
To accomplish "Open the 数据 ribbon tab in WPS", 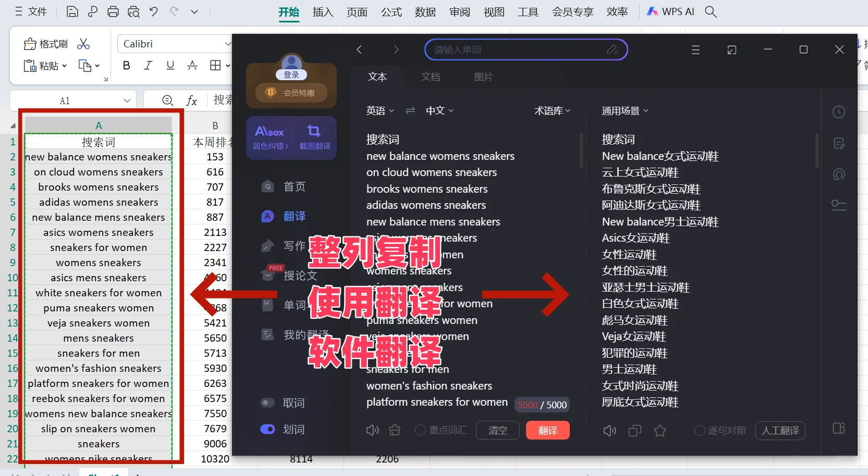I will click(x=425, y=11).
